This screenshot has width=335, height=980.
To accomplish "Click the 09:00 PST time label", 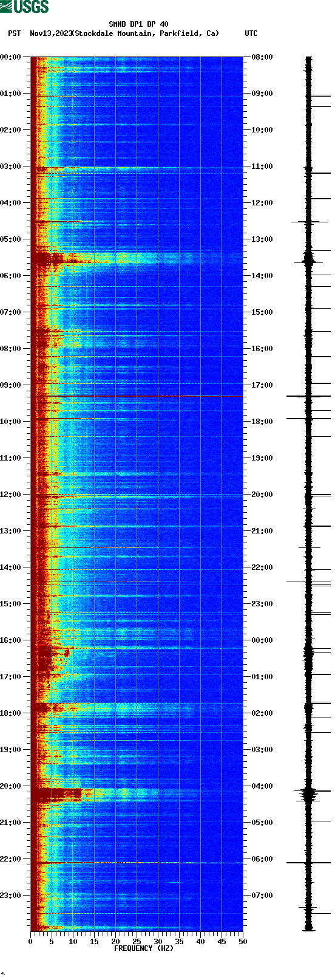I will click(x=11, y=385).
